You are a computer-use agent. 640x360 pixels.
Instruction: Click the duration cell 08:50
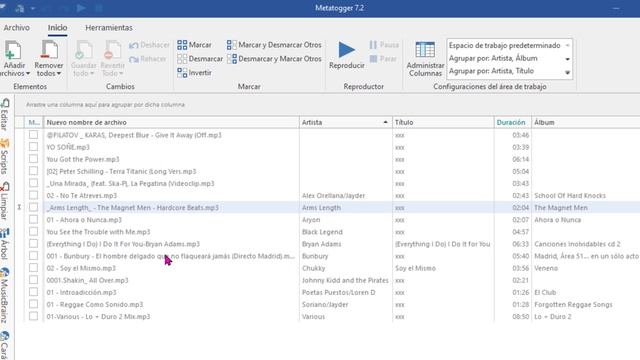pyautogui.click(x=520, y=316)
